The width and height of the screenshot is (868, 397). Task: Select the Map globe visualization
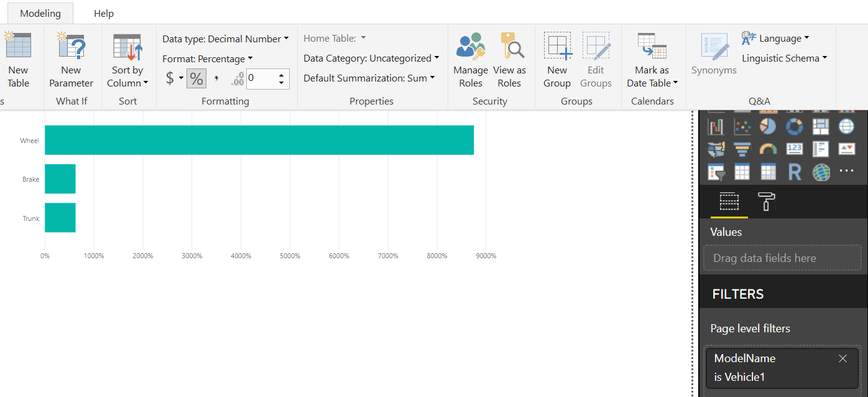coord(846,126)
